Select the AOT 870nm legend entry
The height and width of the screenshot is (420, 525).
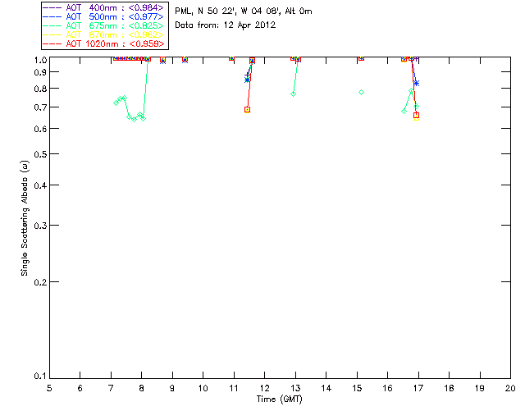pos(103,34)
